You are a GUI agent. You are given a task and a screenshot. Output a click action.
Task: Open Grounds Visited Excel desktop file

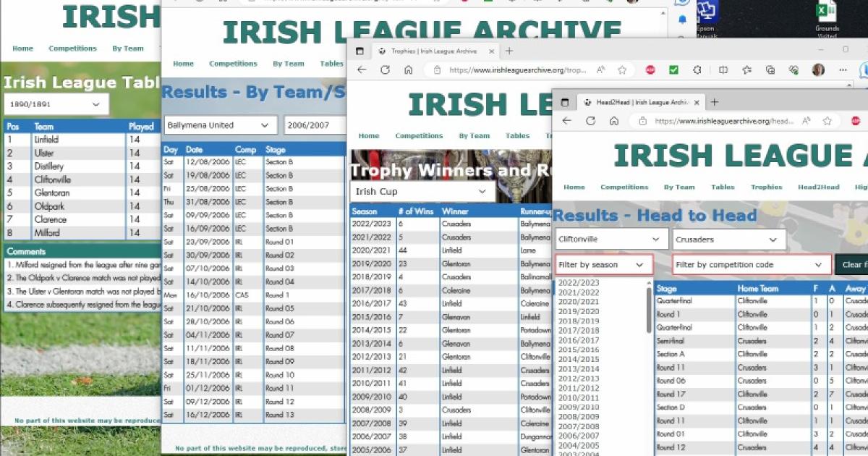827,19
